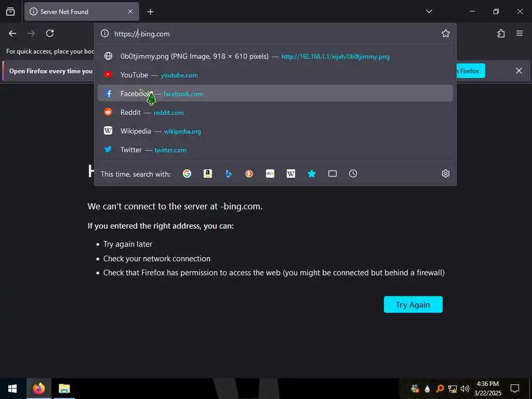Search in Bookmarks with star icon
This screenshot has height=399, width=532.
(x=312, y=174)
